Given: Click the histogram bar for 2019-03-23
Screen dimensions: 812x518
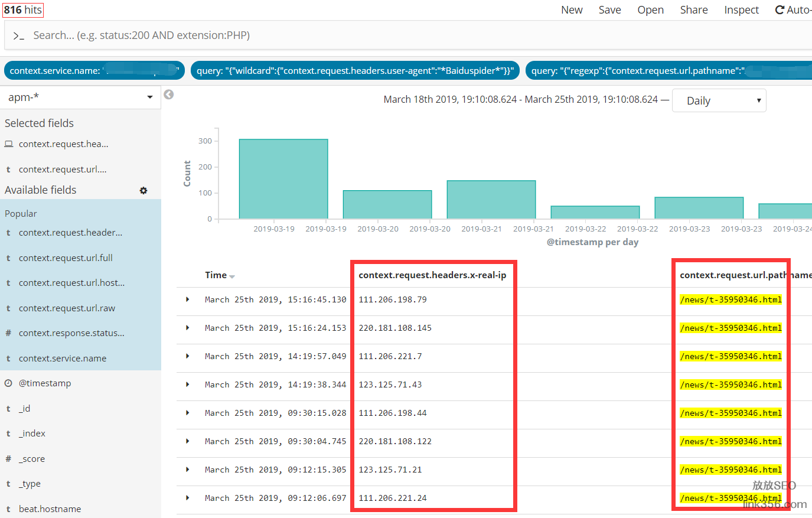Looking at the screenshot, I should (699, 208).
